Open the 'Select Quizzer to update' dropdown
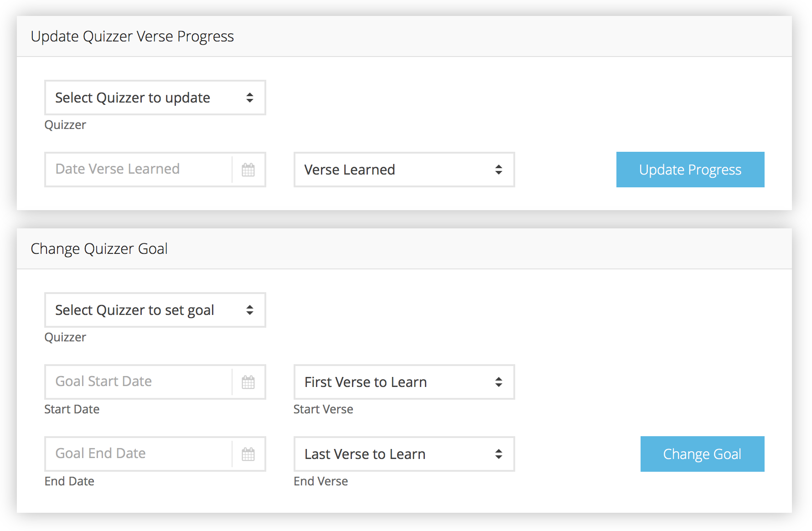Screen dimensions: 812x531 tap(155, 98)
